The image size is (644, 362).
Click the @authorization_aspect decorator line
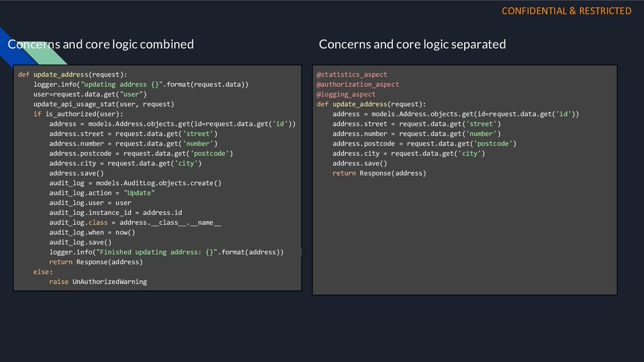(x=358, y=85)
